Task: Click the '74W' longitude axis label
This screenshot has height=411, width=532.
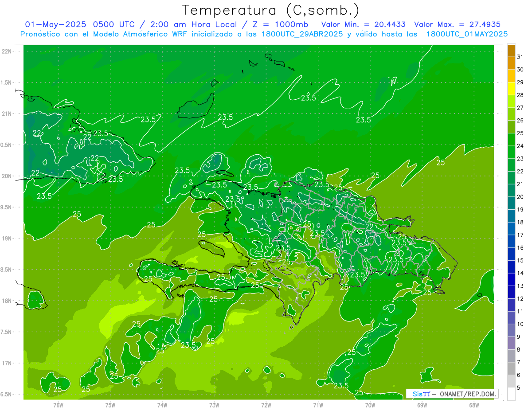Action: point(162,405)
